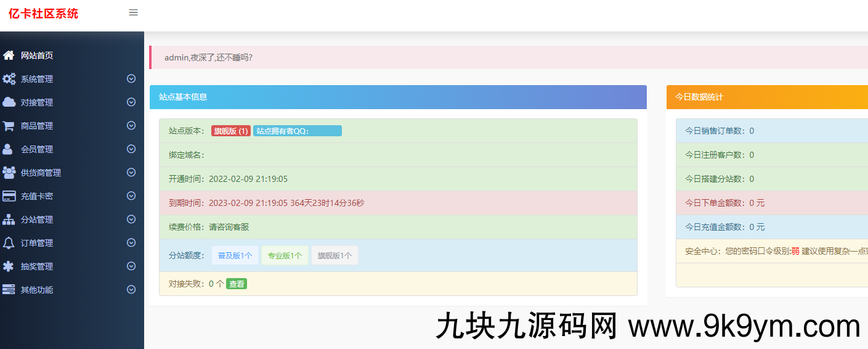Click the user icon for 会员管理
The image size is (868, 349).
8,149
